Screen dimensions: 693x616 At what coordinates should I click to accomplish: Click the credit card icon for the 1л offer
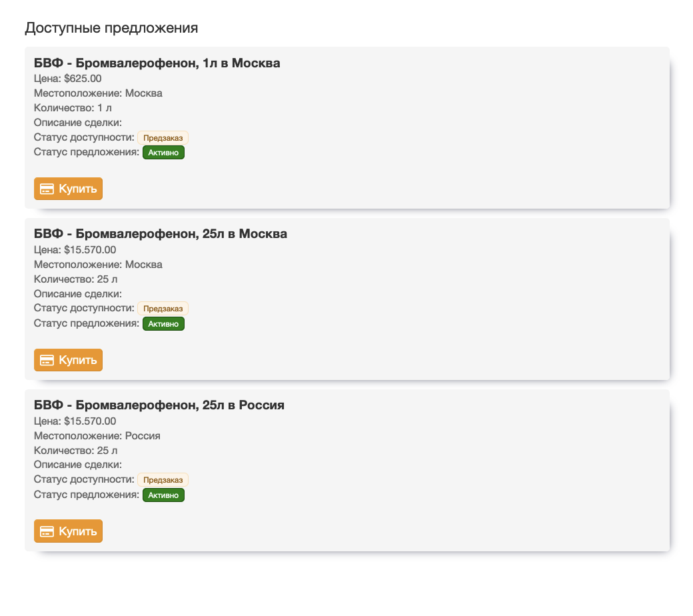(x=47, y=189)
